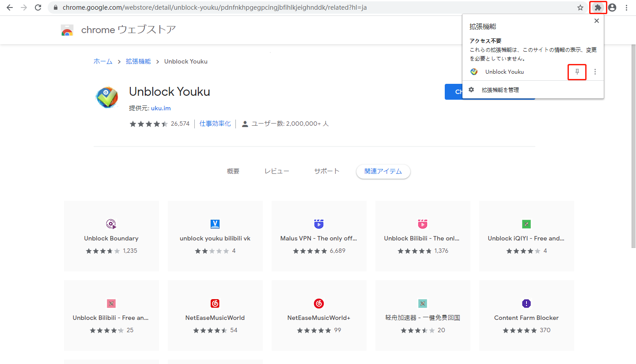Open the Malus VPN extension title
This screenshot has height=364, width=636.
point(319,239)
